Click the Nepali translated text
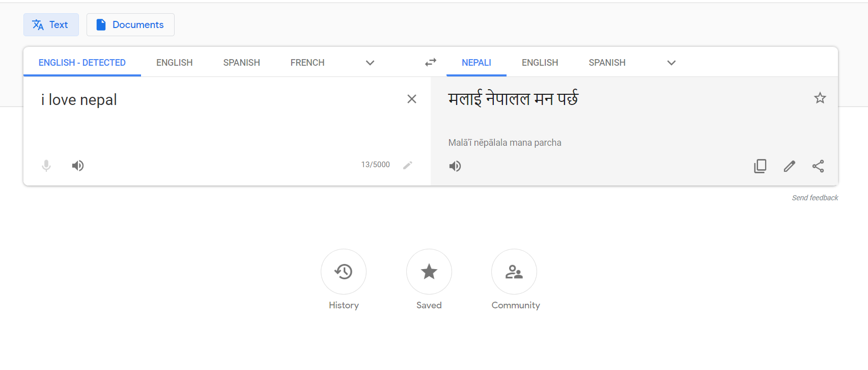868x370 pixels. click(x=513, y=98)
